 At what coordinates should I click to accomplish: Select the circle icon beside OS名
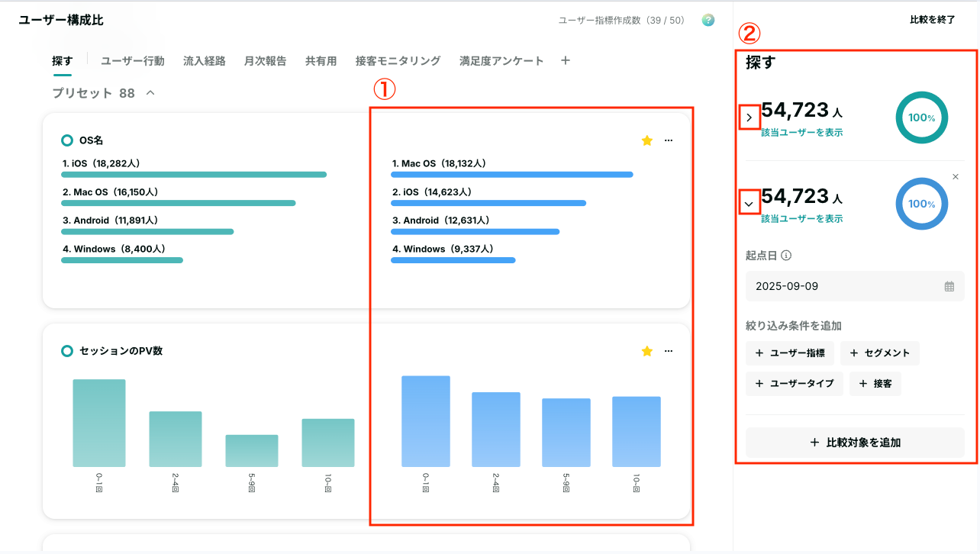[67, 140]
